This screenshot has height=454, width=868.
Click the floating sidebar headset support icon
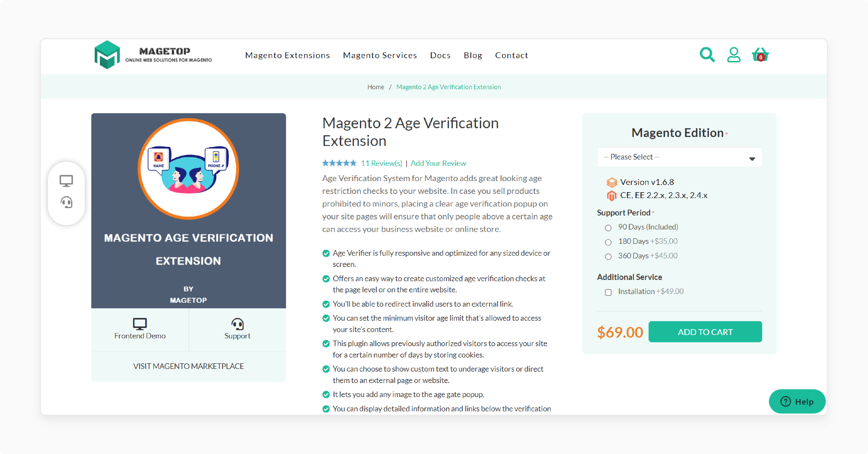pyautogui.click(x=66, y=202)
